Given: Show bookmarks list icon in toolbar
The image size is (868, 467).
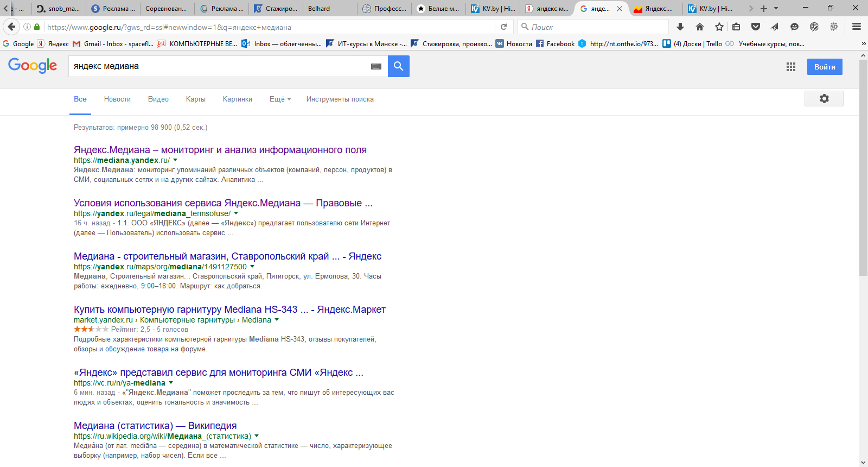Looking at the screenshot, I should click(736, 27).
